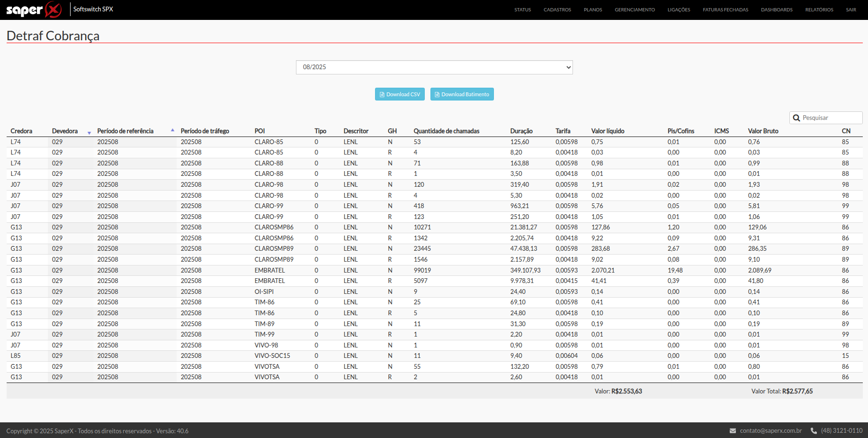This screenshot has width=868, height=438.
Task: Click the magnifier icon in search box
Action: tap(796, 118)
